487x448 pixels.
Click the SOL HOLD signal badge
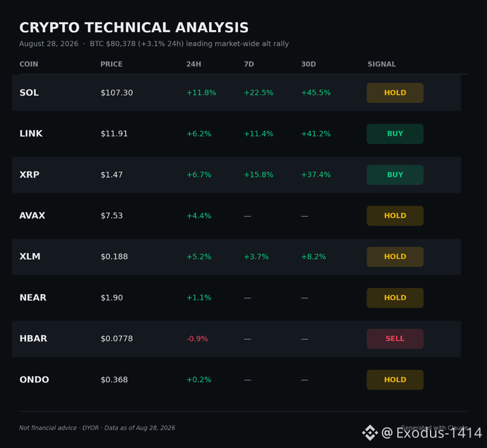[395, 93]
